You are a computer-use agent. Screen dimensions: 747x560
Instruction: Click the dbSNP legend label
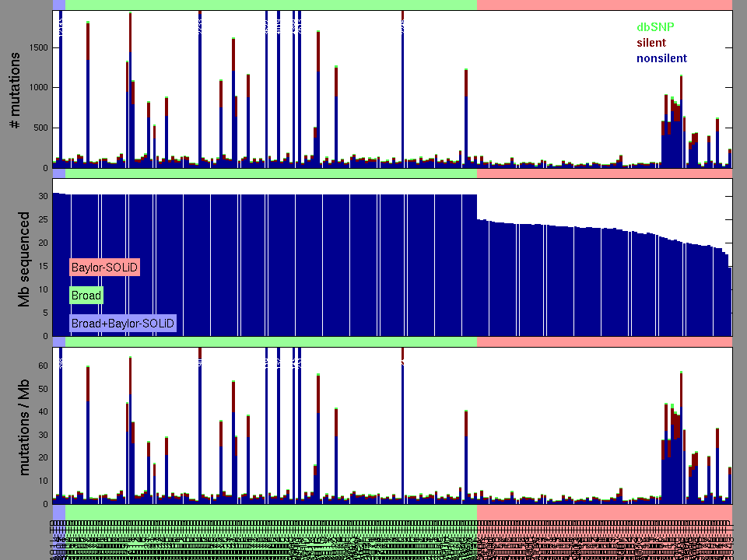tap(655, 26)
